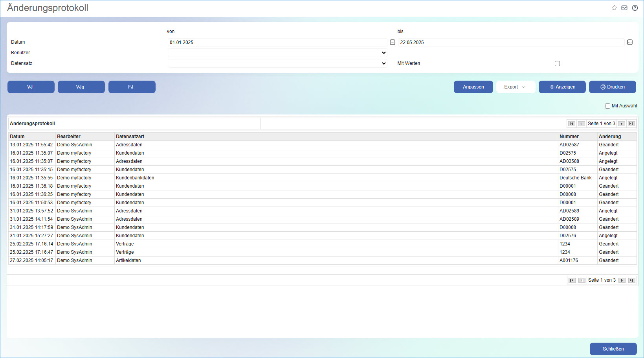644x358 pixels.
Task: Click the VJ quick date button
Action: [x=31, y=87]
